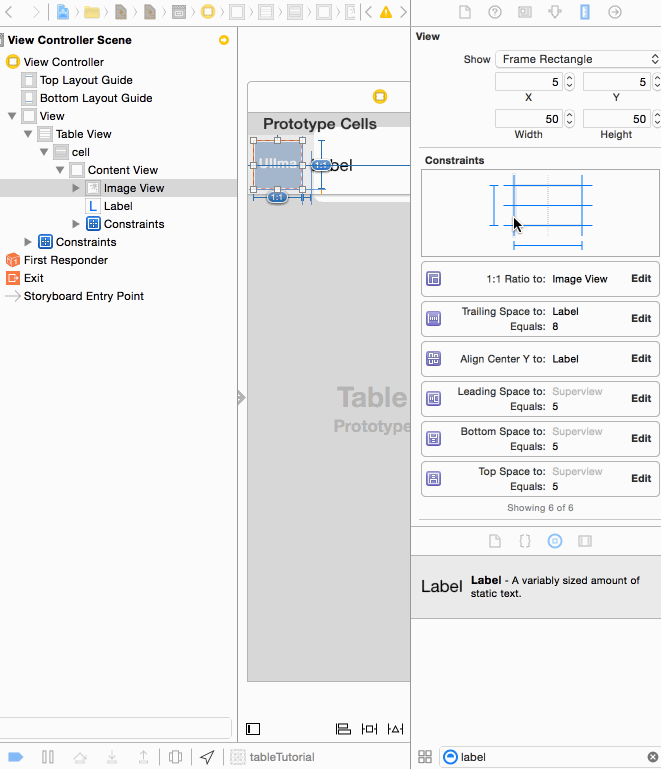Select the Top Space constraint icon
The image size is (661, 769).
tap(433, 479)
